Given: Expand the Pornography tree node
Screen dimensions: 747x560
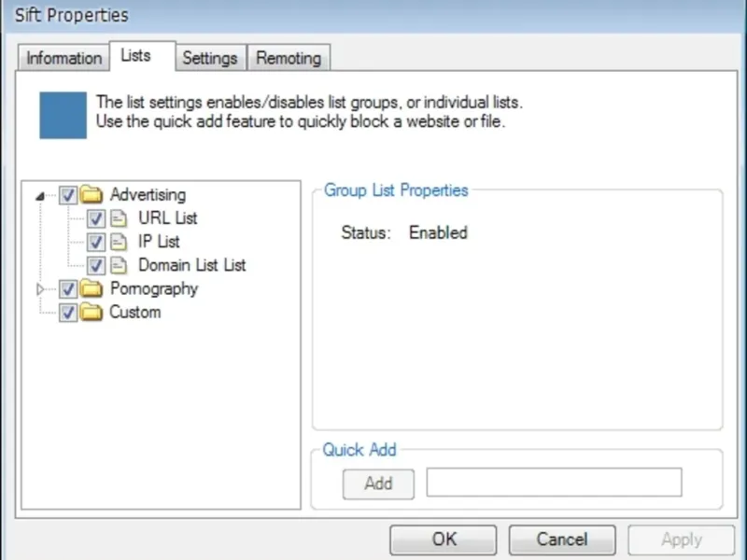Looking at the screenshot, I should pyautogui.click(x=40, y=289).
